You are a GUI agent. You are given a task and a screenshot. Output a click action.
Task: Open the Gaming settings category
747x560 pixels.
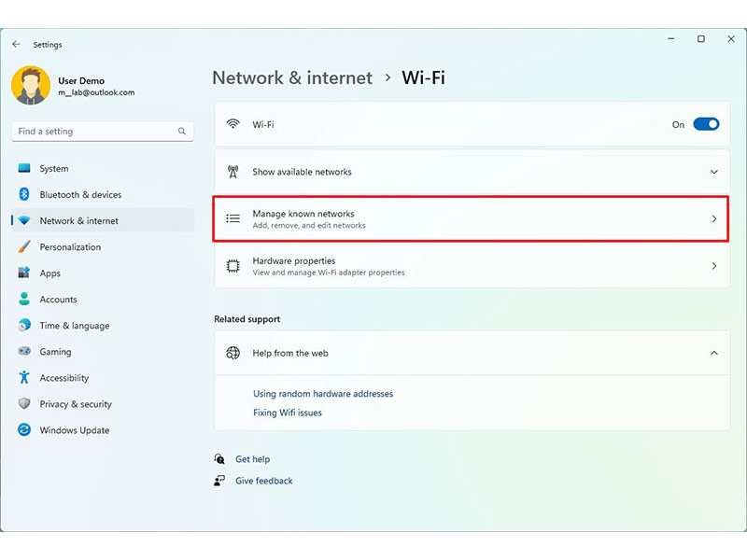pos(103,352)
